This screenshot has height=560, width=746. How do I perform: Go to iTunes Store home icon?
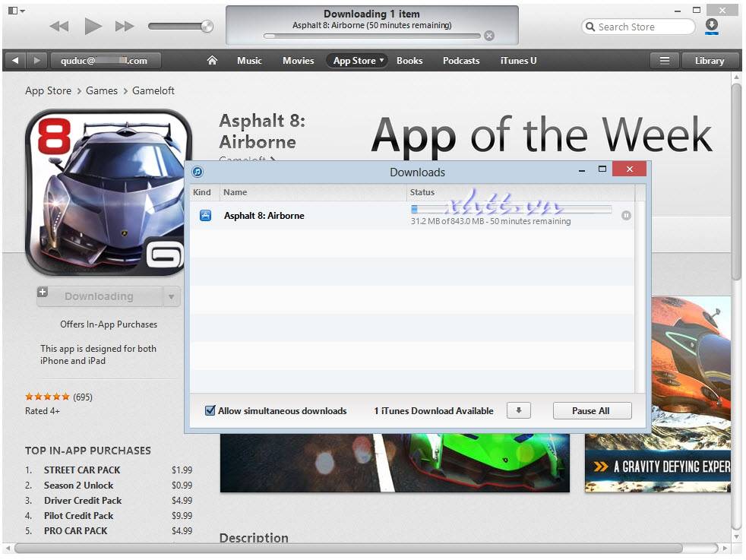(x=212, y=61)
